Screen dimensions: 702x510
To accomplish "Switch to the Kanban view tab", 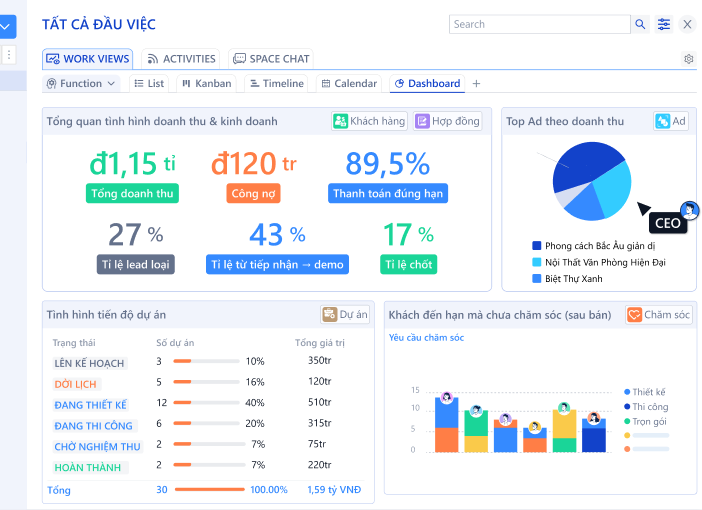I will (206, 84).
